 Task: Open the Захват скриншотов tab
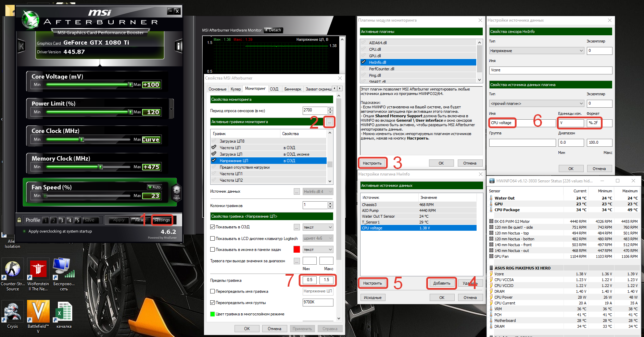[318, 89]
